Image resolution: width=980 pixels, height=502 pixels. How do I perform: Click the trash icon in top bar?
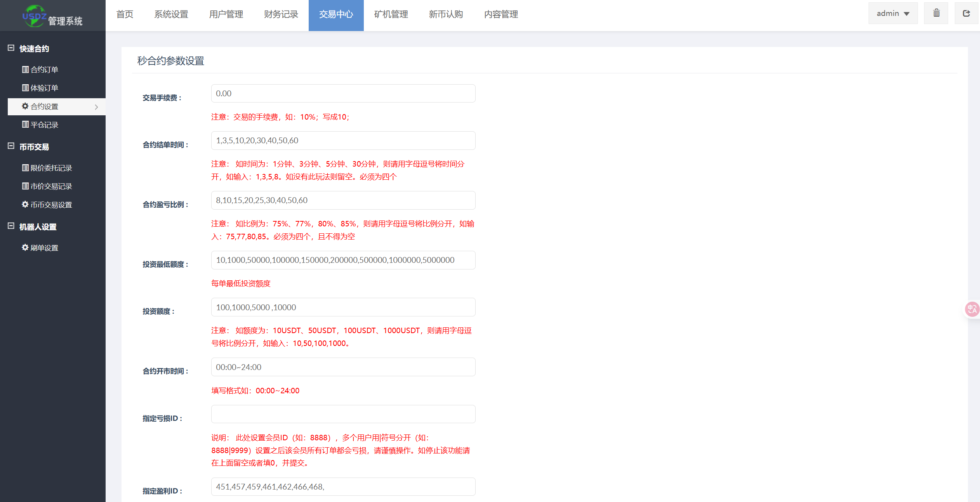[x=936, y=13]
